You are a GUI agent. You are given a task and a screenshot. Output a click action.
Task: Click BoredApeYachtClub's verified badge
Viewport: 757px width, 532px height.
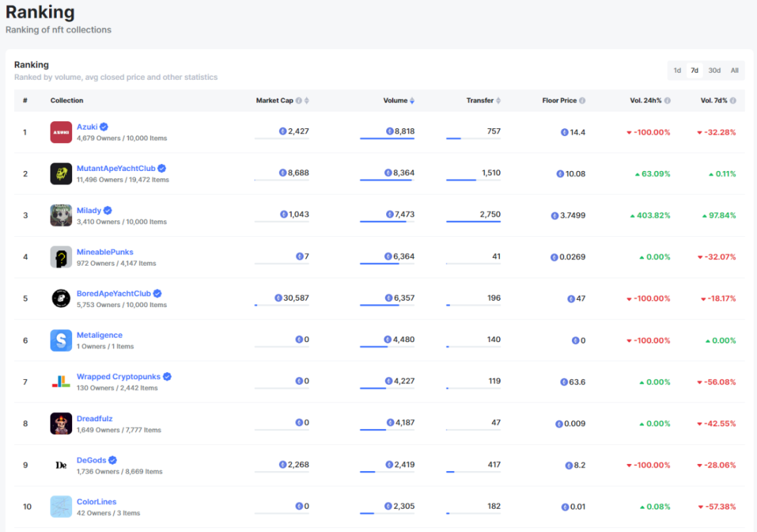[158, 294]
